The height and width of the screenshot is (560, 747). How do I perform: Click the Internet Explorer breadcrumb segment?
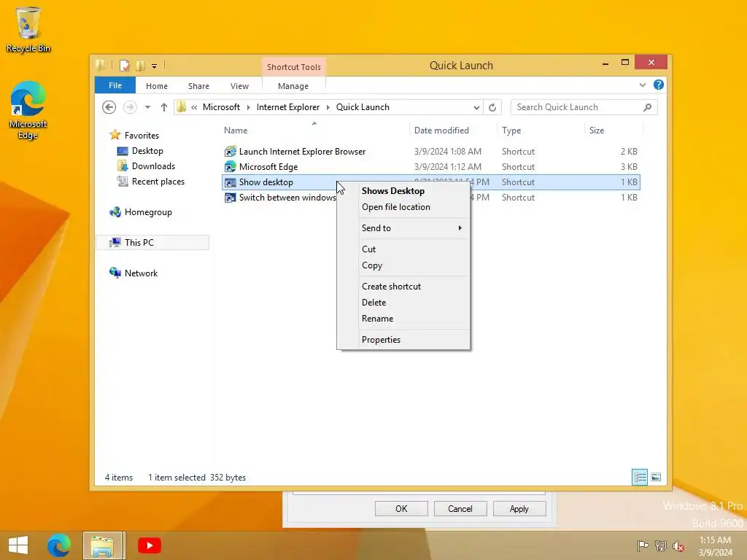tap(287, 107)
